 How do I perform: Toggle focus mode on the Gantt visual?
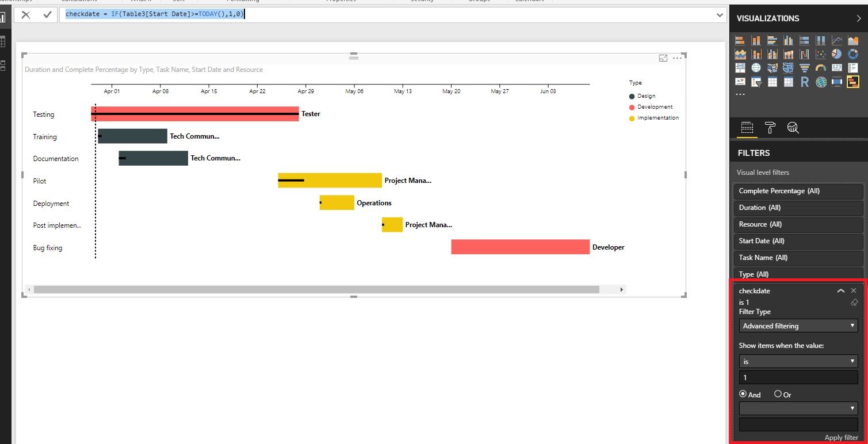pyautogui.click(x=663, y=58)
